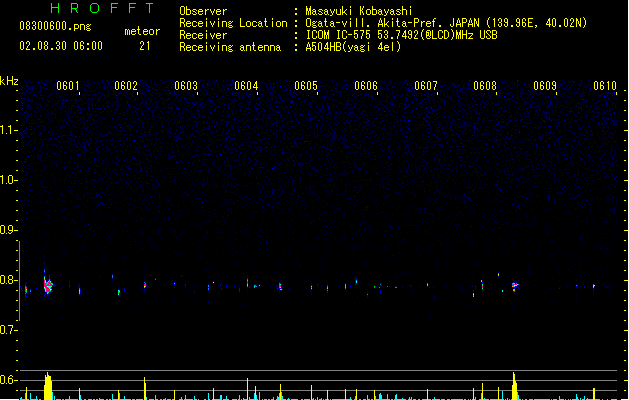Screen dimensions: 629x400
Task: Click the wide yellow power spike before 0601
Action: click(48, 386)
